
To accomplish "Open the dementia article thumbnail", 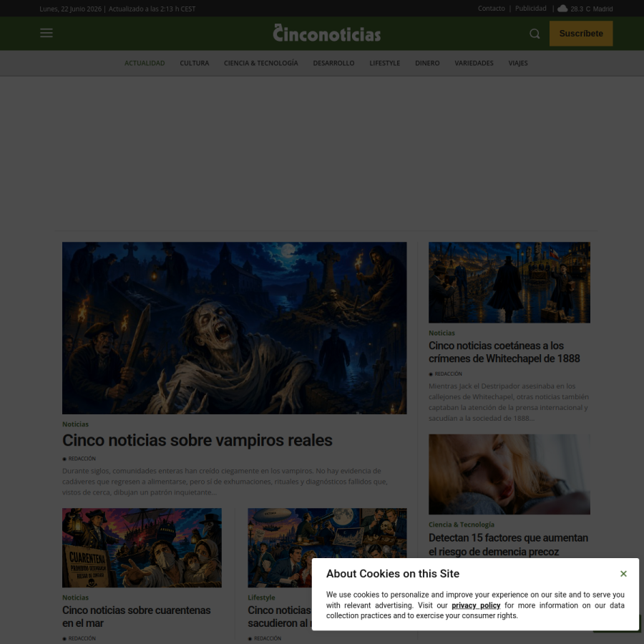I will [509, 474].
